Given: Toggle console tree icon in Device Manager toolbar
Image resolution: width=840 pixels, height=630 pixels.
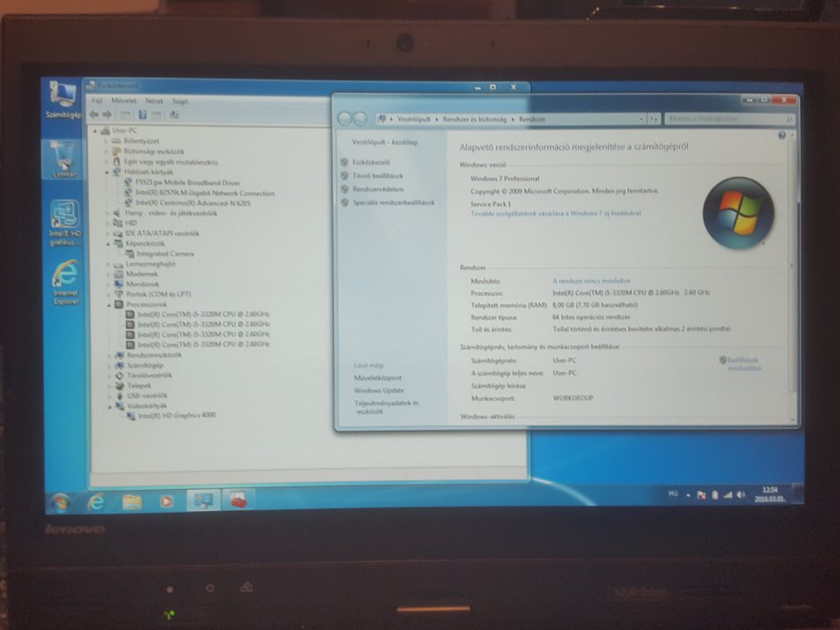Looking at the screenshot, I should pos(125,115).
